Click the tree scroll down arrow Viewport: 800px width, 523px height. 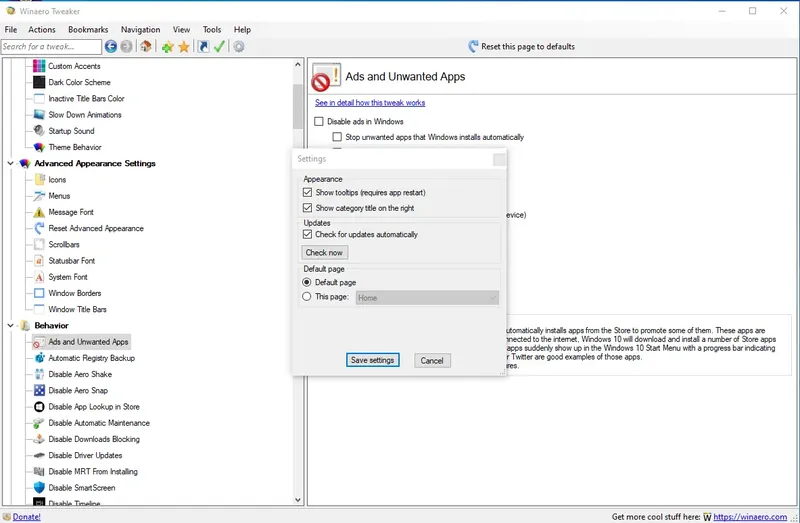pyautogui.click(x=298, y=500)
